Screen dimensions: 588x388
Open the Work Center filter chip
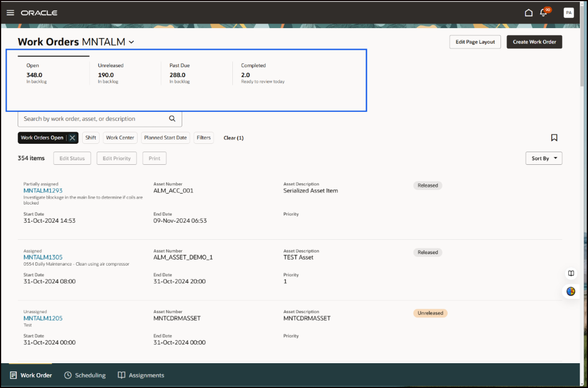click(120, 138)
